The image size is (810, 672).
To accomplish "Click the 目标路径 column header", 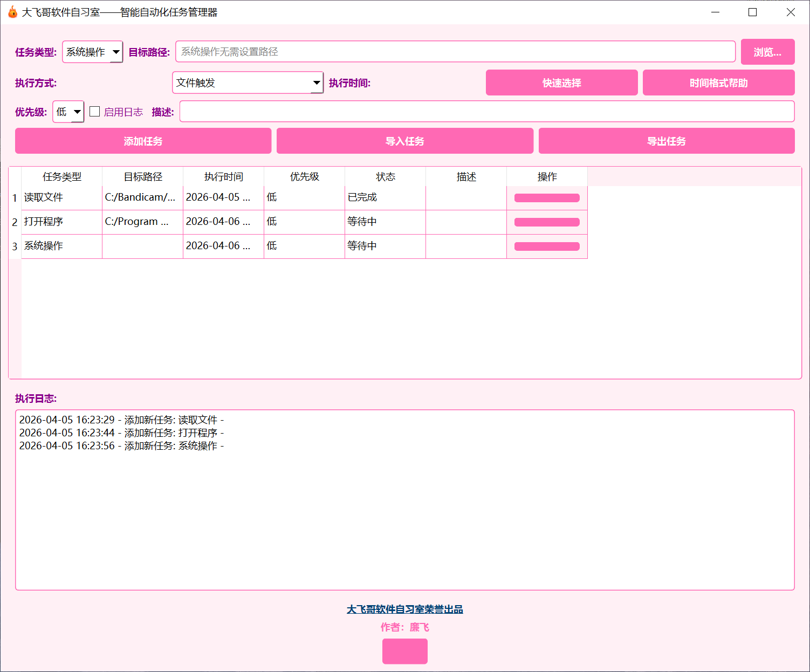I will click(x=143, y=176).
